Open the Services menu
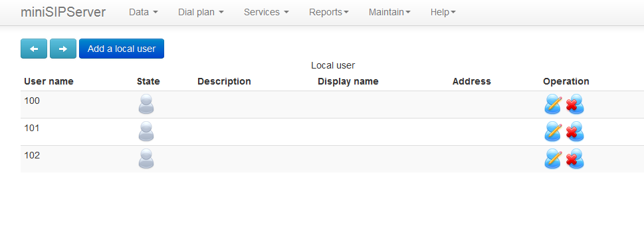Image resolution: width=644 pixels, height=251 pixels. (x=266, y=13)
